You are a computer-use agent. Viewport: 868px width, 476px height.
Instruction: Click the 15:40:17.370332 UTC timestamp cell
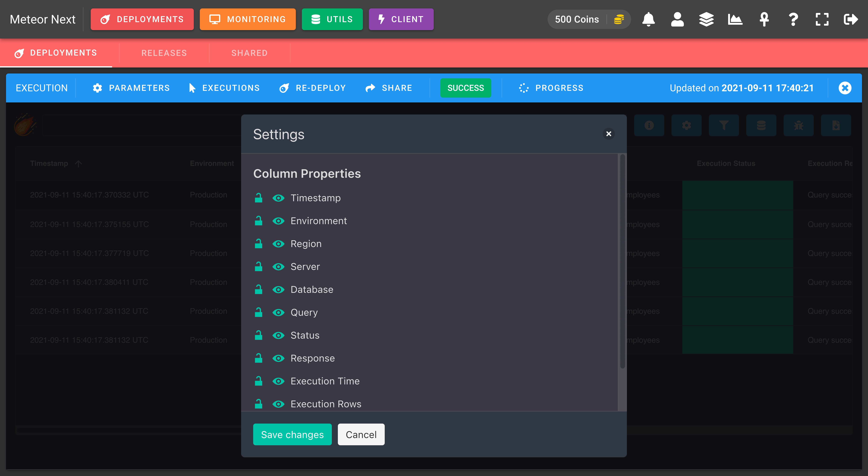89,195
